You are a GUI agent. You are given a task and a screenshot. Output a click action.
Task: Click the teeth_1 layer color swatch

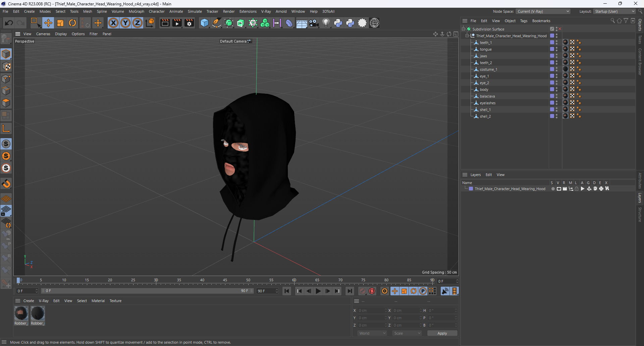point(552,43)
